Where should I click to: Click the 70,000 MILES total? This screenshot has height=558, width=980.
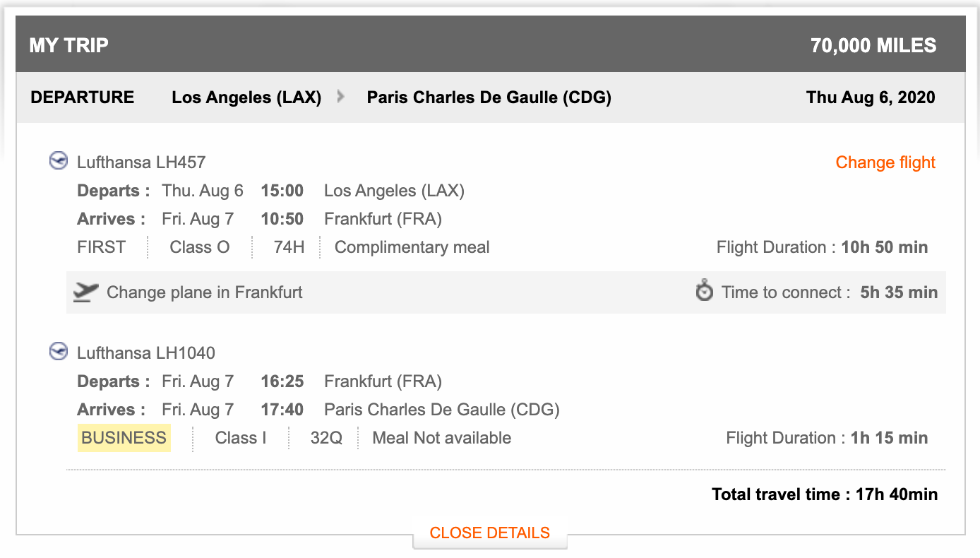pos(873,46)
